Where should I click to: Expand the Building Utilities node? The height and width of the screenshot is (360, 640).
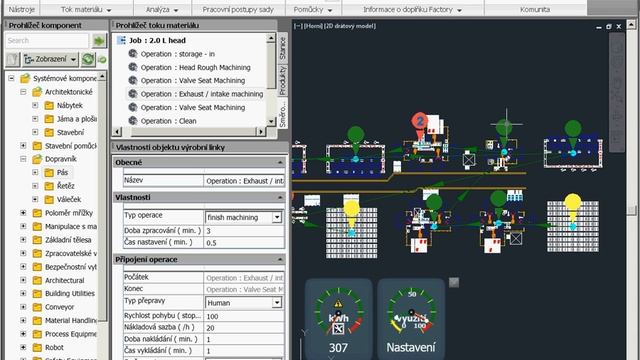pyautogui.click(x=23, y=293)
